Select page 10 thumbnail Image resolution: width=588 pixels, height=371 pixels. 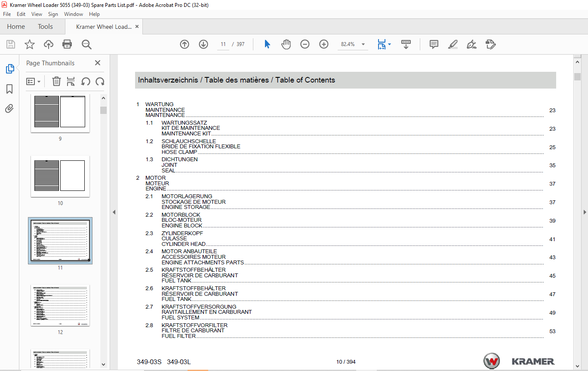tap(60, 176)
